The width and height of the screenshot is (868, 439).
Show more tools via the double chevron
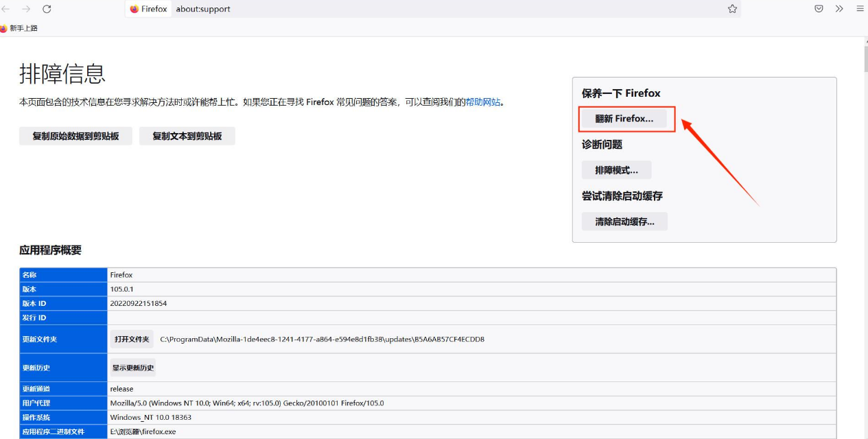point(839,9)
